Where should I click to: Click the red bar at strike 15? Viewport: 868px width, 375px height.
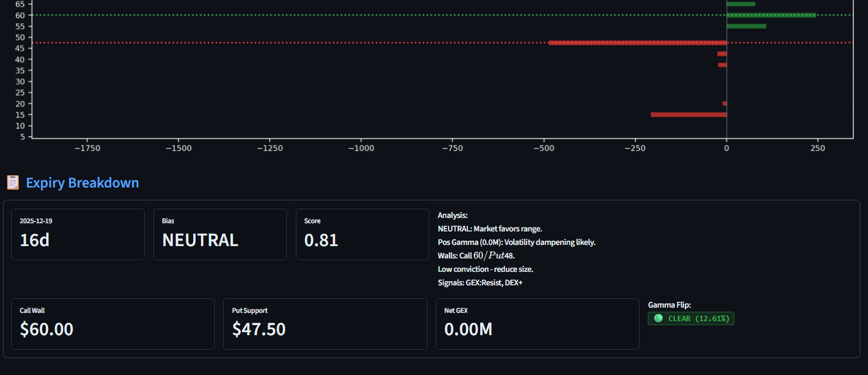click(x=688, y=115)
